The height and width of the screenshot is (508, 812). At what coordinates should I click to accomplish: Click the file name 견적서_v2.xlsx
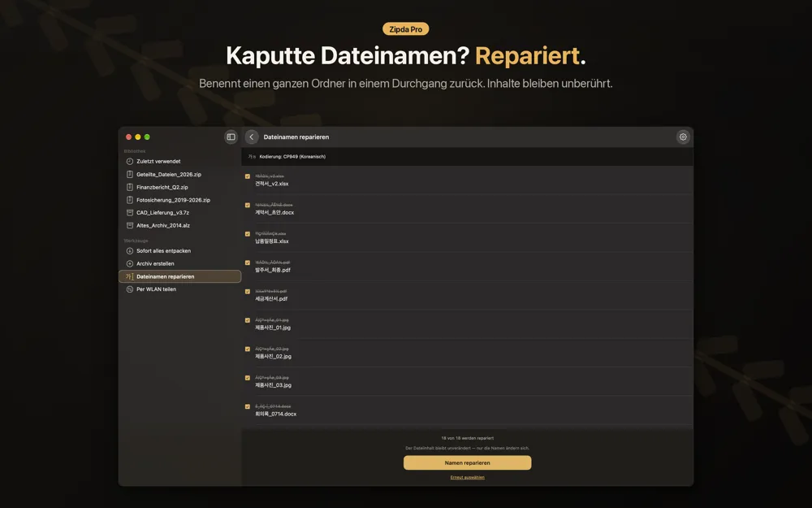pyautogui.click(x=272, y=184)
